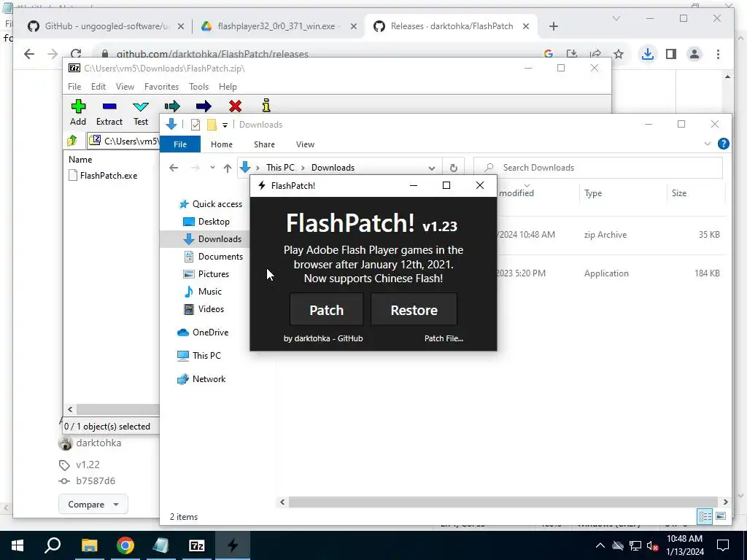Open the 7-Zip View menu
The height and width of the screenshot is (560, 747).
click(125, 87)
